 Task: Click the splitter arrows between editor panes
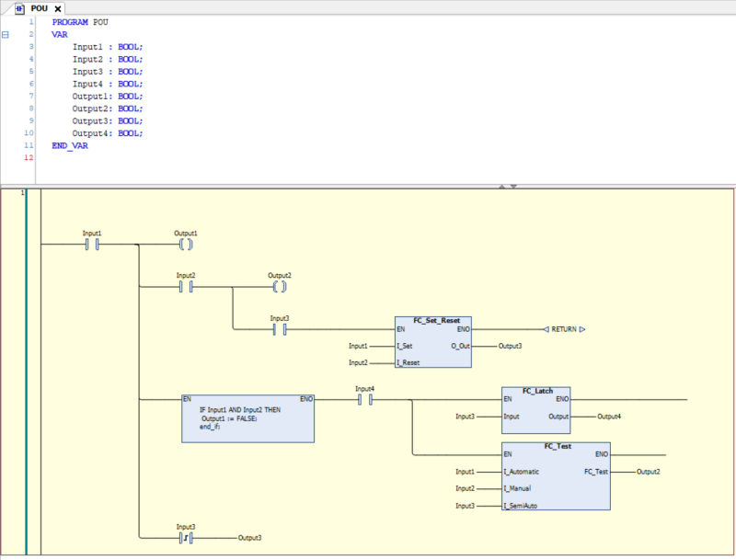pos(508,186)
